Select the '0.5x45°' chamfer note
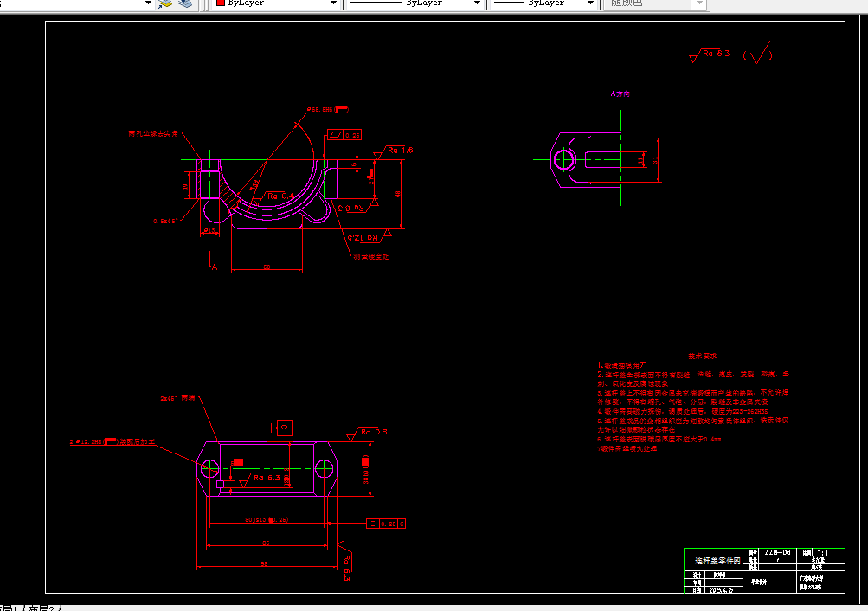868x611 pixels. point(165,221)
